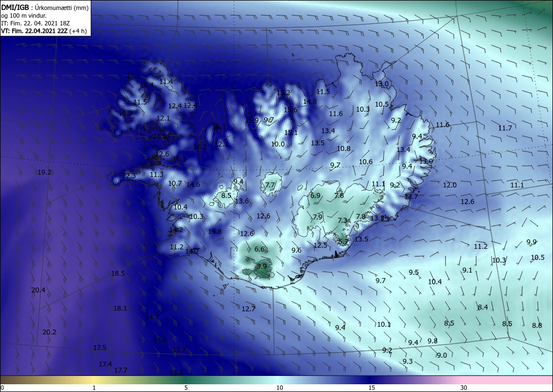This screenshot has width=553, height=392.
Task: Click the map value 11.3
Action: click(x=156, y=174)
